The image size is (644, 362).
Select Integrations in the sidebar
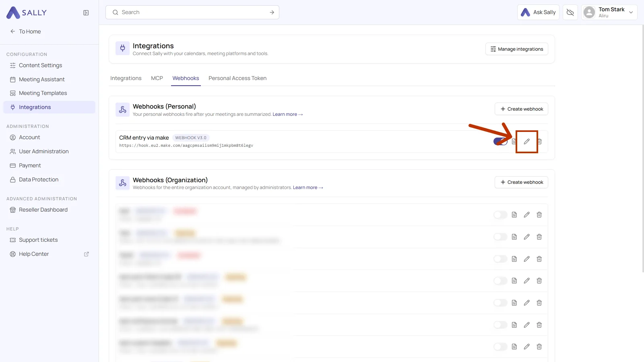pos(49,107)
